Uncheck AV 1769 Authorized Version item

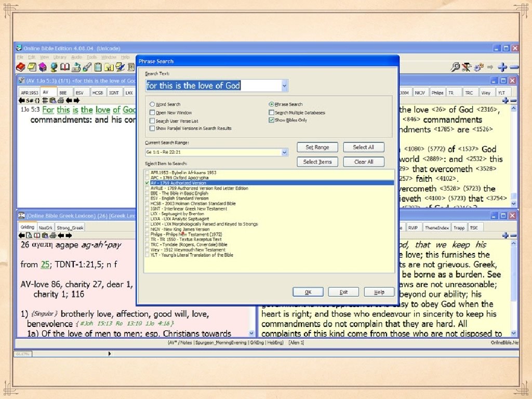147,183
